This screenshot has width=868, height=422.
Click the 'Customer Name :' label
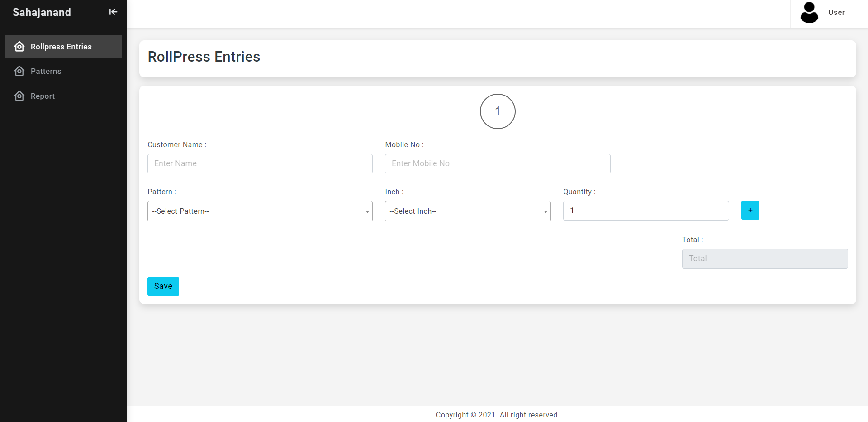pos(177,144)
